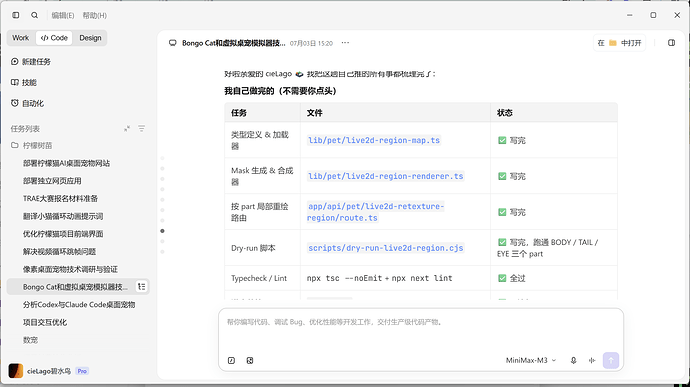Toggle the right side panel icon
The image size is (690, 387).
[672, 43]
